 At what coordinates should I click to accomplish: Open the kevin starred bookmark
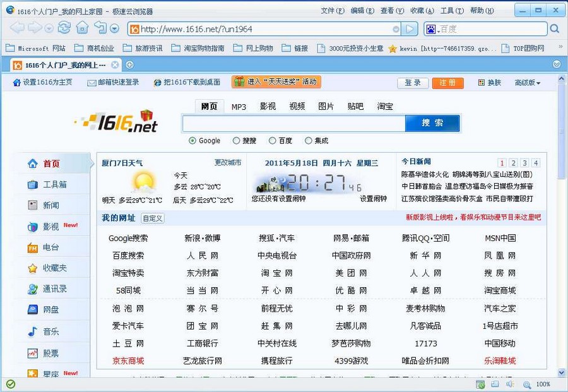442,48
